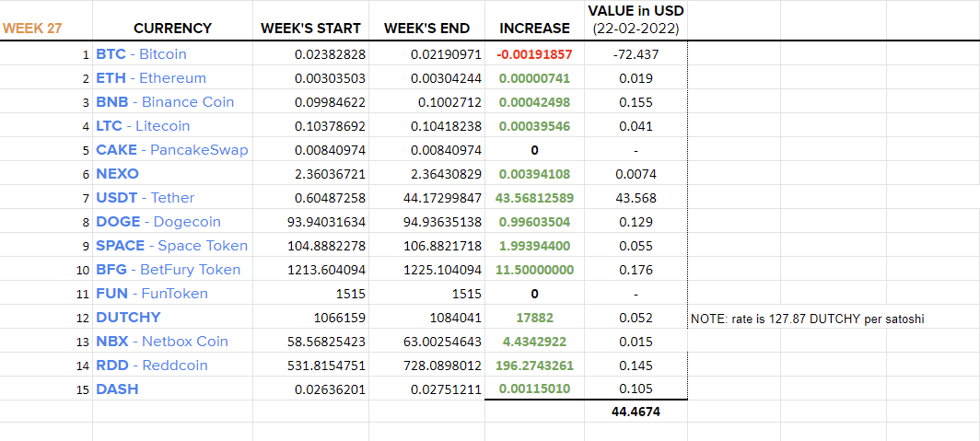
Task: Select DASH week's end 0.02751211
Action: coord(426,389)
